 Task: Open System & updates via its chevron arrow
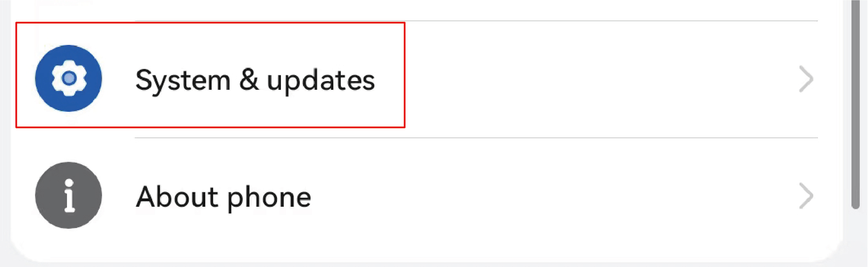pos(806,79)
